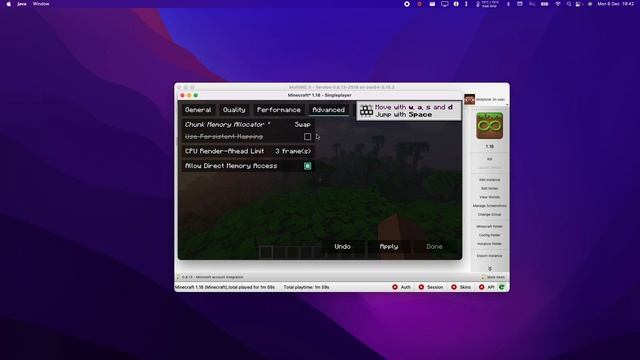Viewport: 640px width, 360px height.
Task: Click the Apply button
Action: tap(389, 247)
